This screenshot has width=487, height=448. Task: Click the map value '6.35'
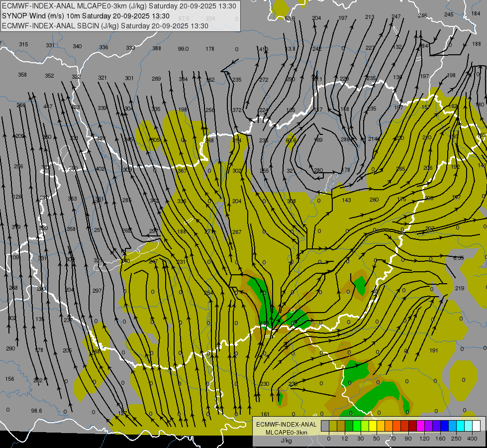tap(459, 258)
